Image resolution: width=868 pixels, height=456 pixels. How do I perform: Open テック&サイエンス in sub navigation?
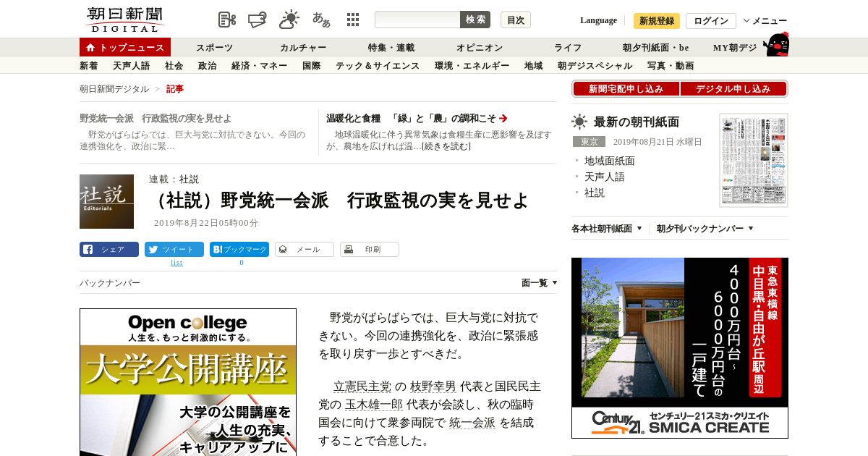(x=378, y=66)
